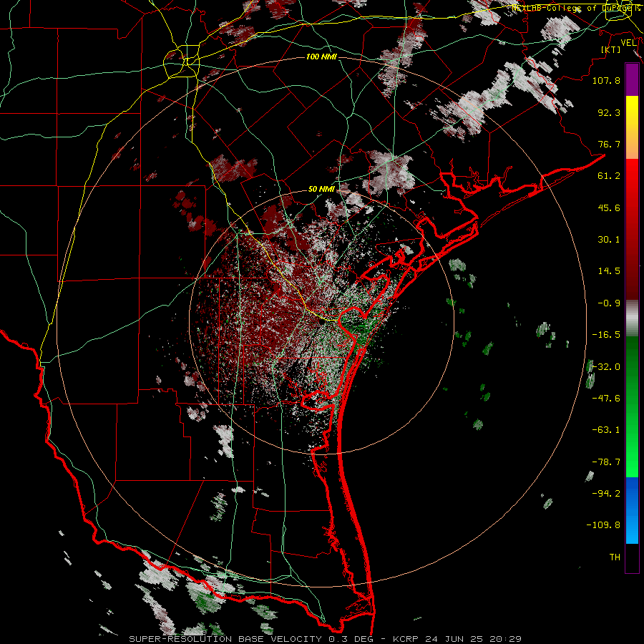Select the 45.6 legend value
644x644 pixels.
click(x=609, y=208)
